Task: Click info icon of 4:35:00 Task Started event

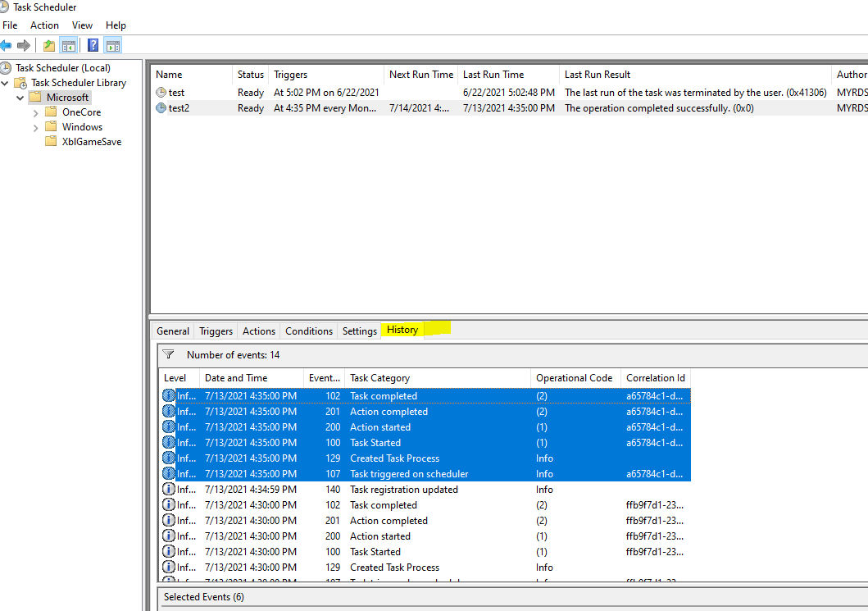Action: coord(168,442)
